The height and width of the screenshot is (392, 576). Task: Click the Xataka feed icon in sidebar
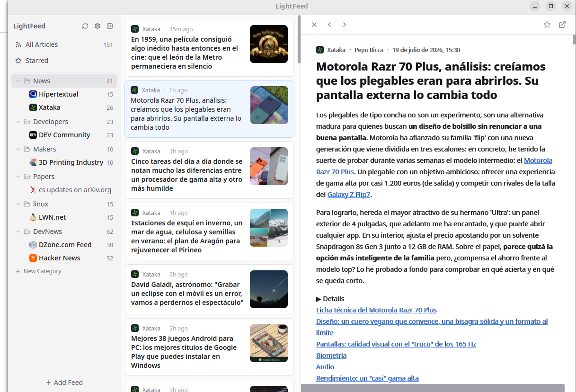pos(33,107)
